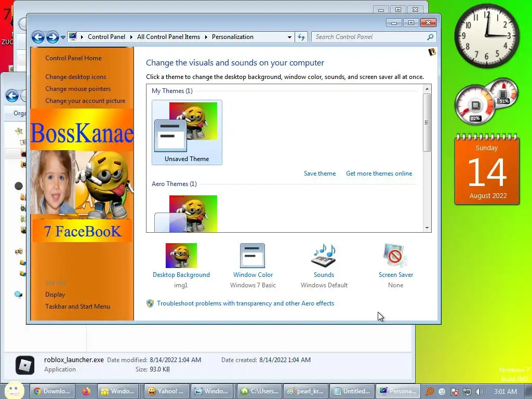Open the Screen Saver icon
Screen dimensions: 532x399
coord(395,256)
